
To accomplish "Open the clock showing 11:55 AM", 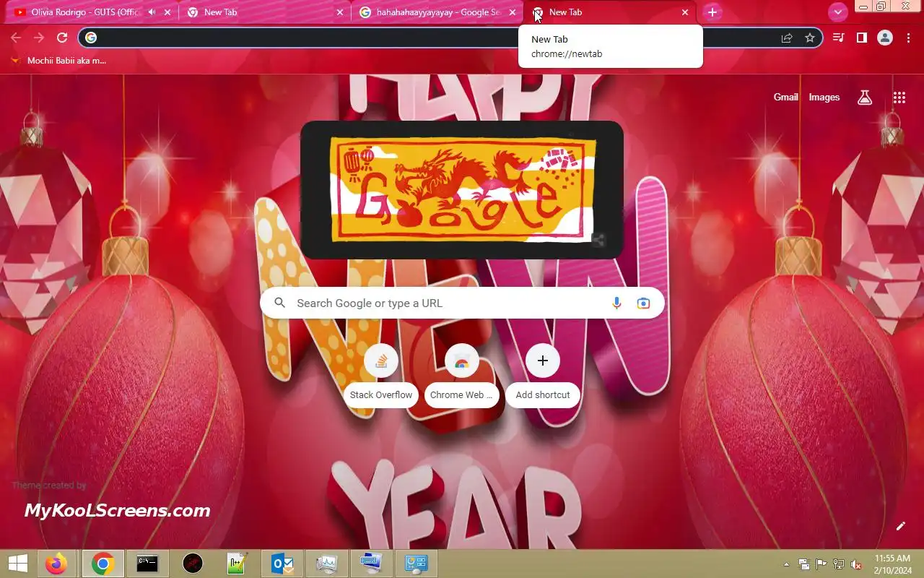I will 893,564.
